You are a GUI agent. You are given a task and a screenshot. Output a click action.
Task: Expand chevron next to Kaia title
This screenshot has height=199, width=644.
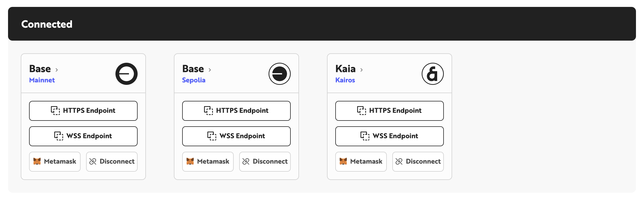361,70
